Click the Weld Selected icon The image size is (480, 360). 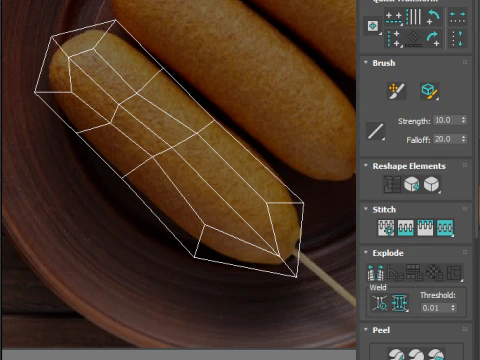pos(400,303)
